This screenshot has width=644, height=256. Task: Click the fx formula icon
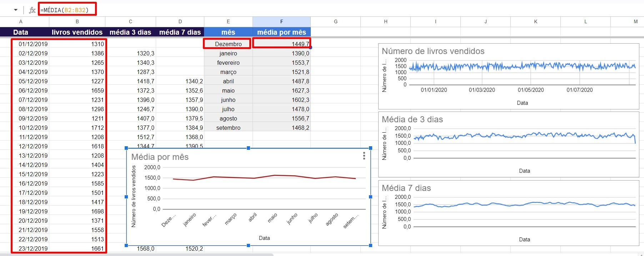(32, 10)
